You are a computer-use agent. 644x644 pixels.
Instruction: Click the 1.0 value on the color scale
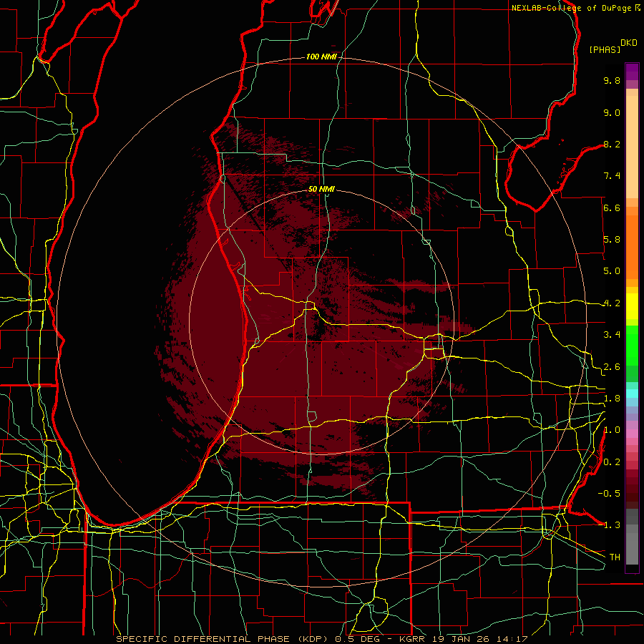612,430
